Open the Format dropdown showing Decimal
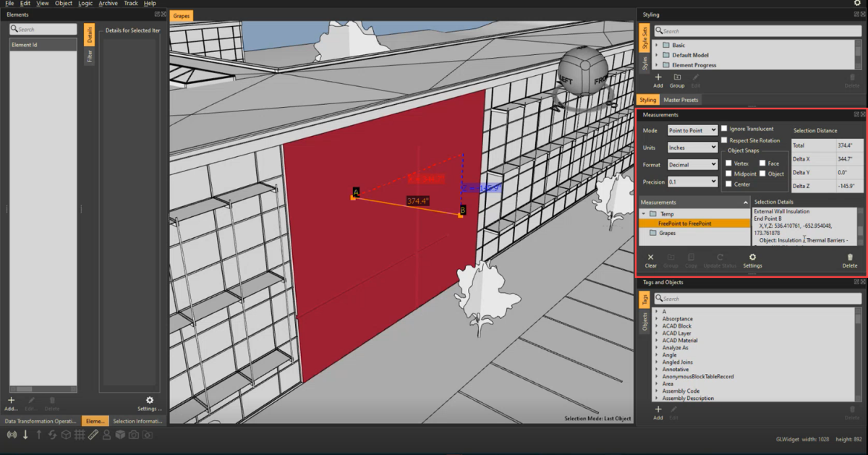The height and width of the screenshot is (455, 868). [x=692, y=165]
